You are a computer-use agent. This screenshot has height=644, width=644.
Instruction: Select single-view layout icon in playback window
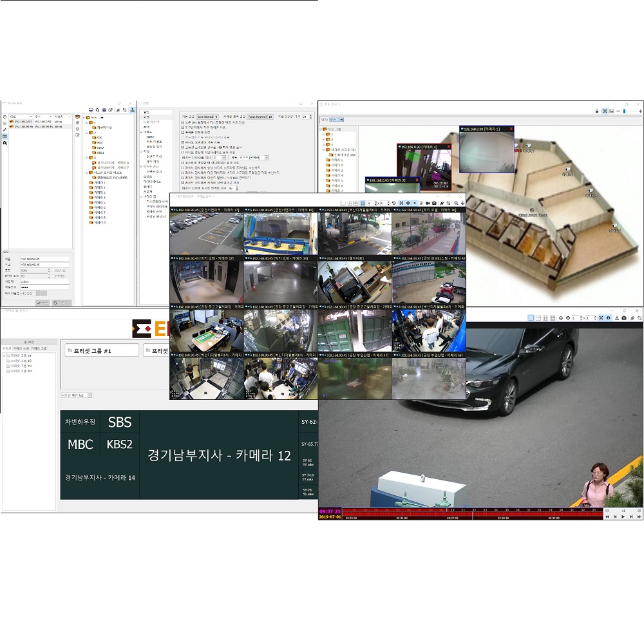coord(531,318)
